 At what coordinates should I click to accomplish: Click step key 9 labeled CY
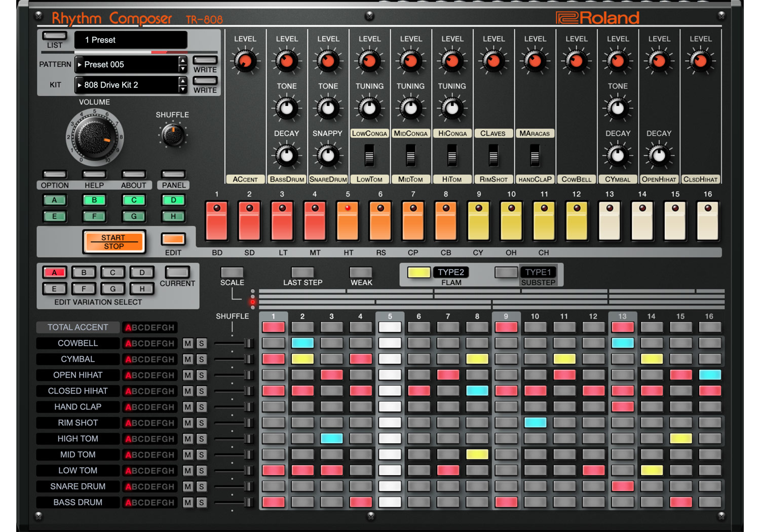point(478,220)
